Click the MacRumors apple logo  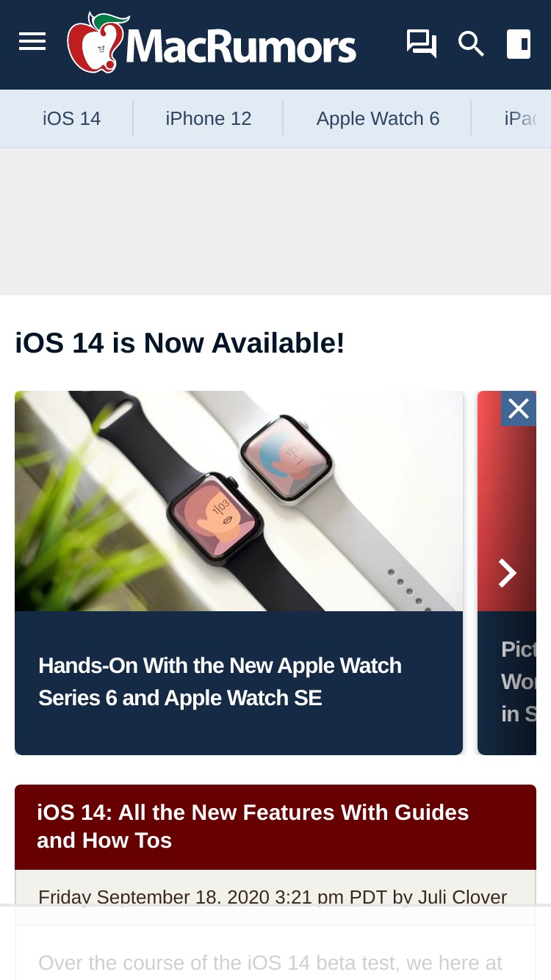pyautogui.click(x=96, y=43)
